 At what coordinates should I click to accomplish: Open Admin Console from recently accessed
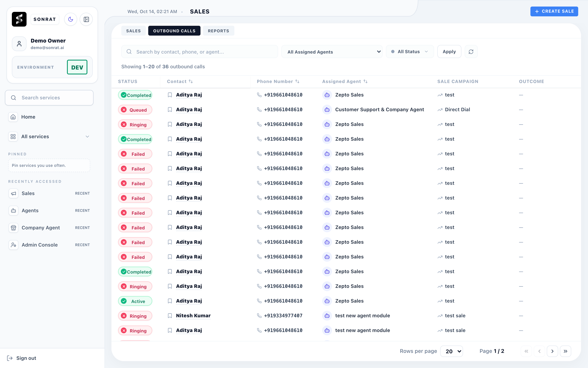[x=49, y=245]
